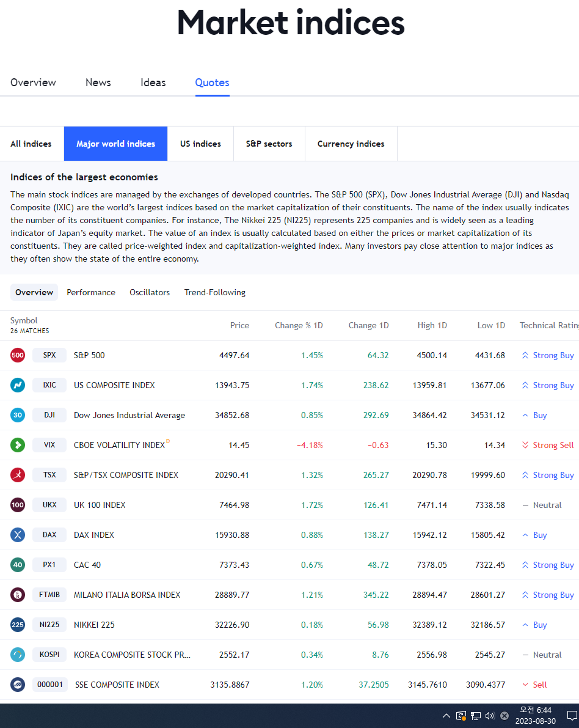
Task: Open the DJI ticker badge
Action: [x=49, y=415]
